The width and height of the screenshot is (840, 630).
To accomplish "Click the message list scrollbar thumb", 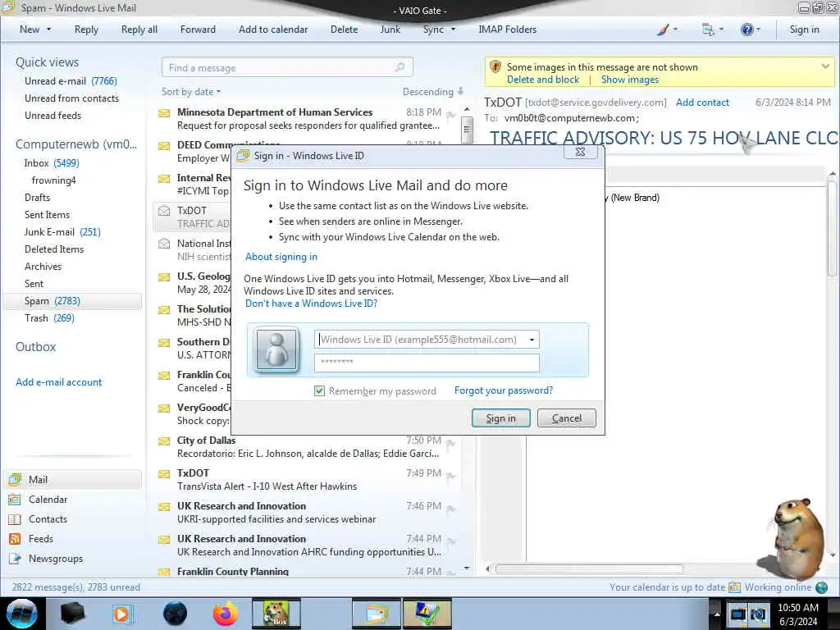I will click(x=467, y=130).
